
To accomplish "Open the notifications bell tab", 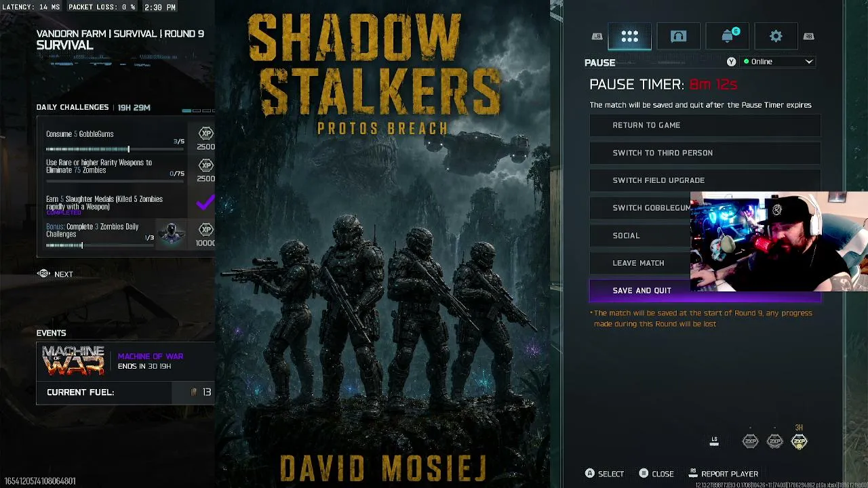I will click(728, 37).
